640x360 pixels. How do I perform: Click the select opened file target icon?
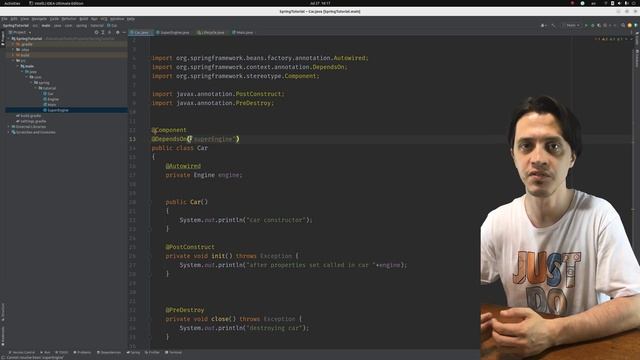coord(96,32)
